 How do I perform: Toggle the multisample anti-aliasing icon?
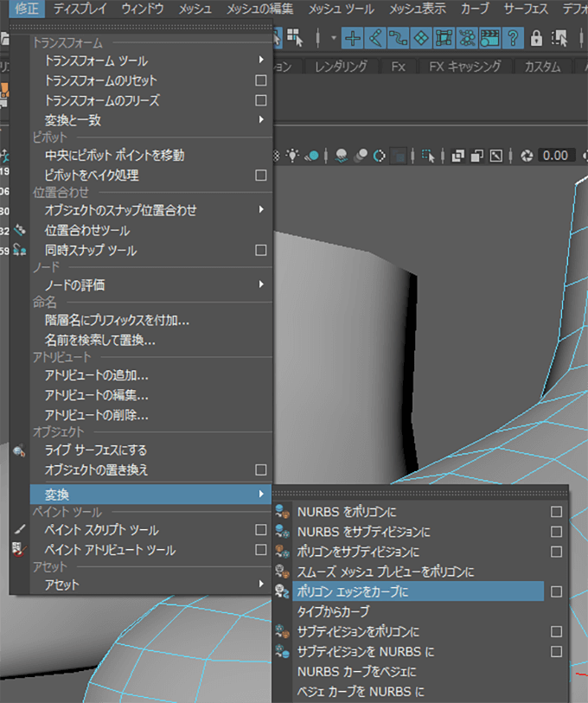(x=380, y=156)
